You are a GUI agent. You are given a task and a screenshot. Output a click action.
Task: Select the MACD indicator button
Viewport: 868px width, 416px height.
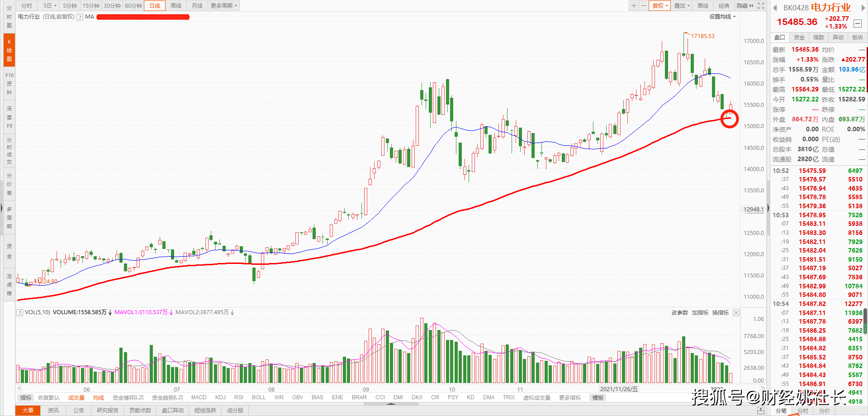199,397
